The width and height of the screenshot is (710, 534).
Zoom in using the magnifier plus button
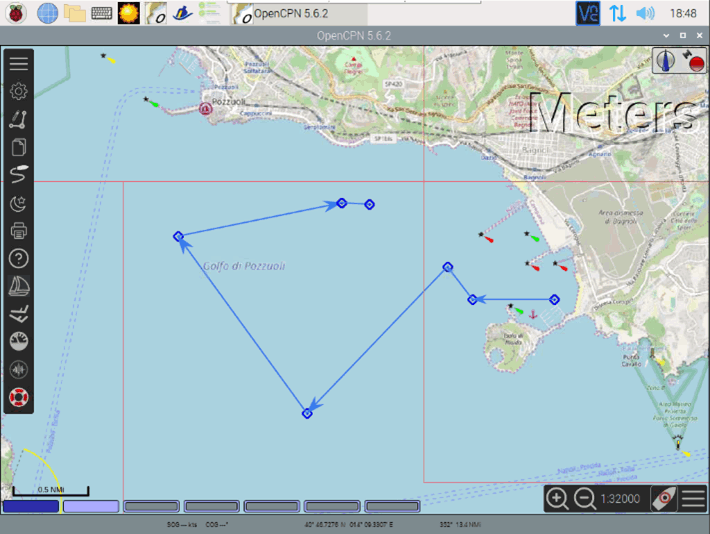558,498
